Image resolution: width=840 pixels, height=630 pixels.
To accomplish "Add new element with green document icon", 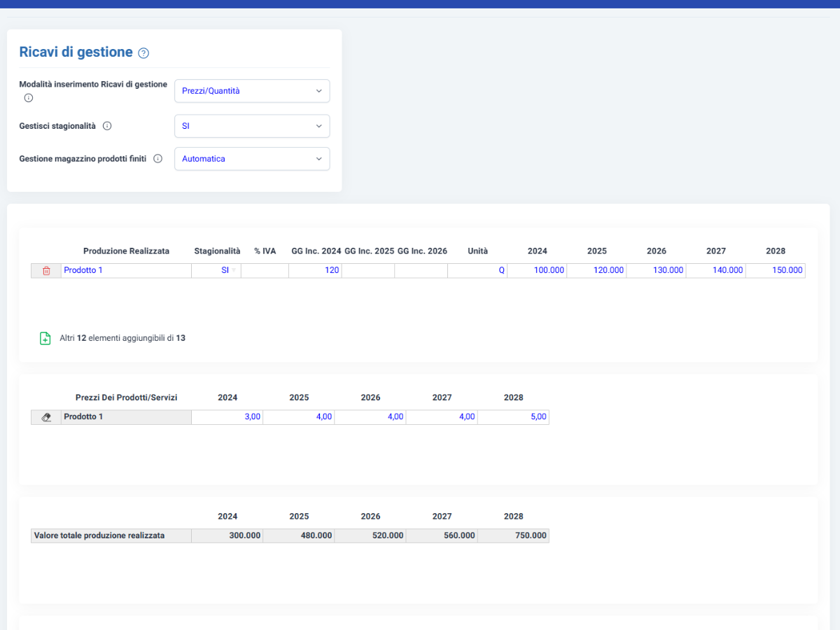I will click(45, 338).
